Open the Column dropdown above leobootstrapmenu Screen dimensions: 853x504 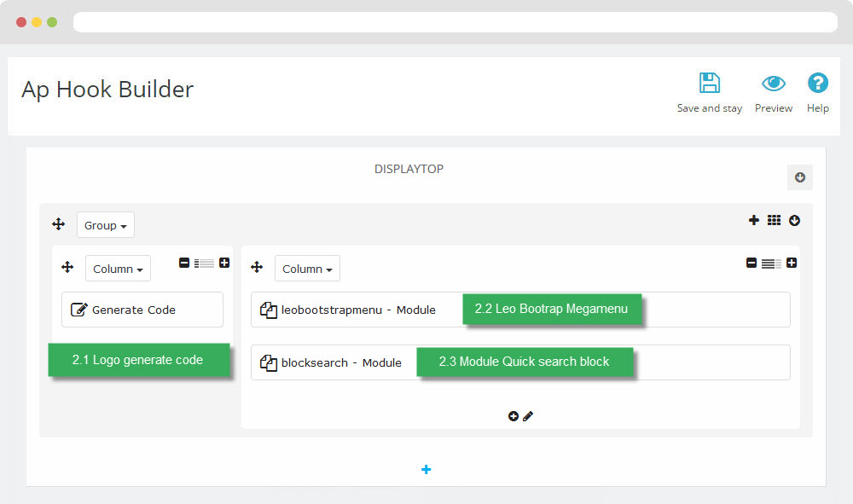point(307,269)
